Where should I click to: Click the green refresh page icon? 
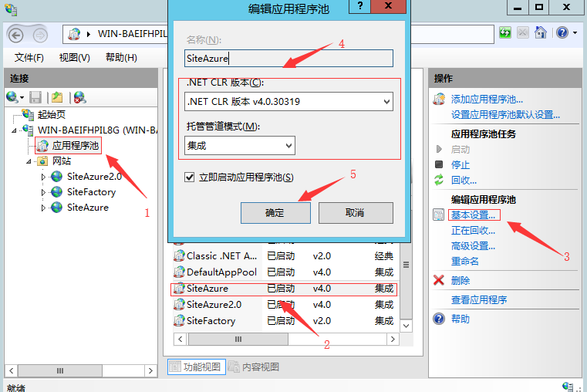(505, 32)
